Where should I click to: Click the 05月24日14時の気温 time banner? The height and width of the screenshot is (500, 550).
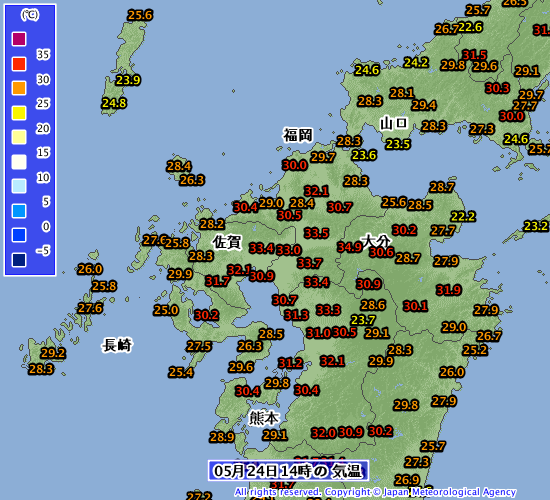[x=288, y=471]
